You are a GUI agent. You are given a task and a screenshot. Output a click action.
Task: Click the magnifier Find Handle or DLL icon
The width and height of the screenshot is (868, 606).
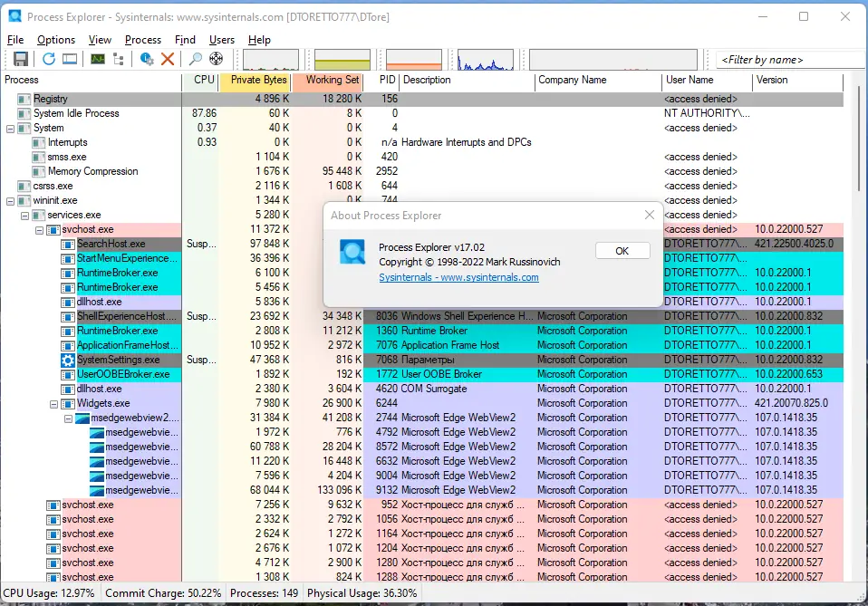click(196, 59)
